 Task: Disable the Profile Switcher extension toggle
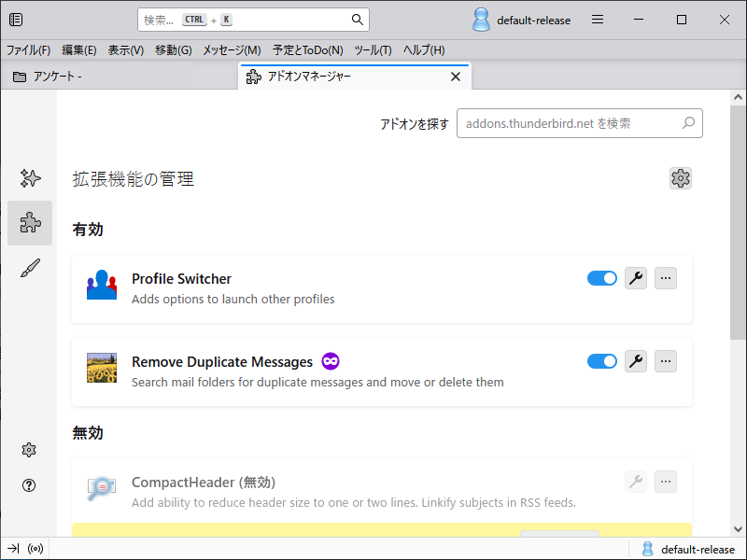click(x=601, y=278)
